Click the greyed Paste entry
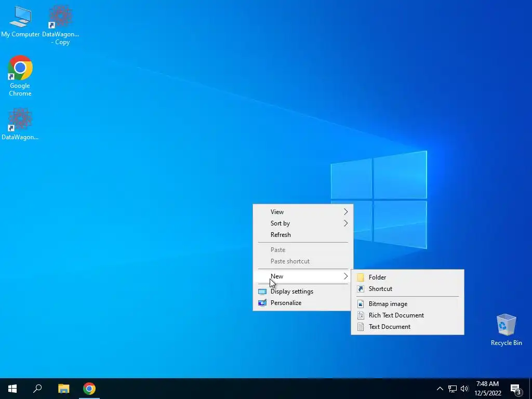Viewport: 532px width, 399px height. (x=303, y=250)
